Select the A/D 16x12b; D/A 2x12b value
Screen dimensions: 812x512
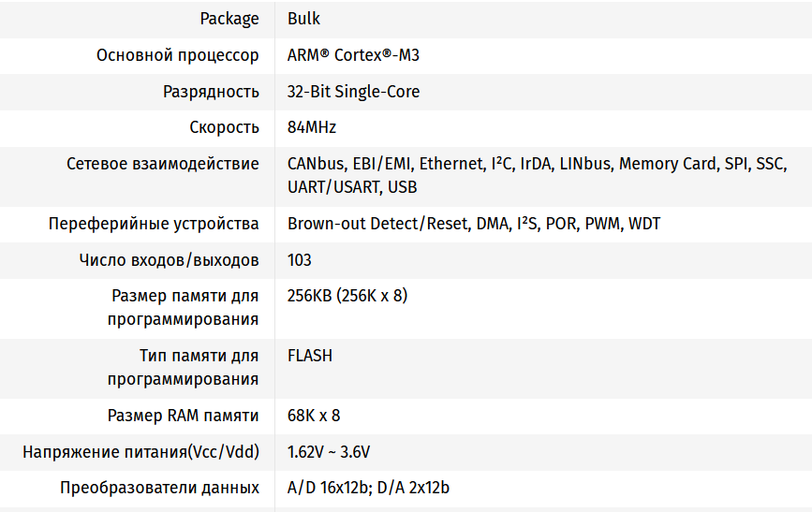point(368,489)
